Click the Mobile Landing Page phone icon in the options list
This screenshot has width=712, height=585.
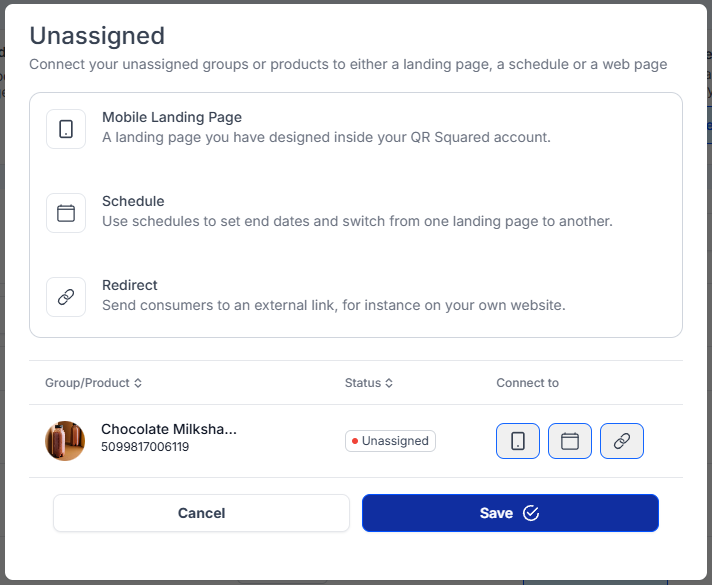coord(66,129)
